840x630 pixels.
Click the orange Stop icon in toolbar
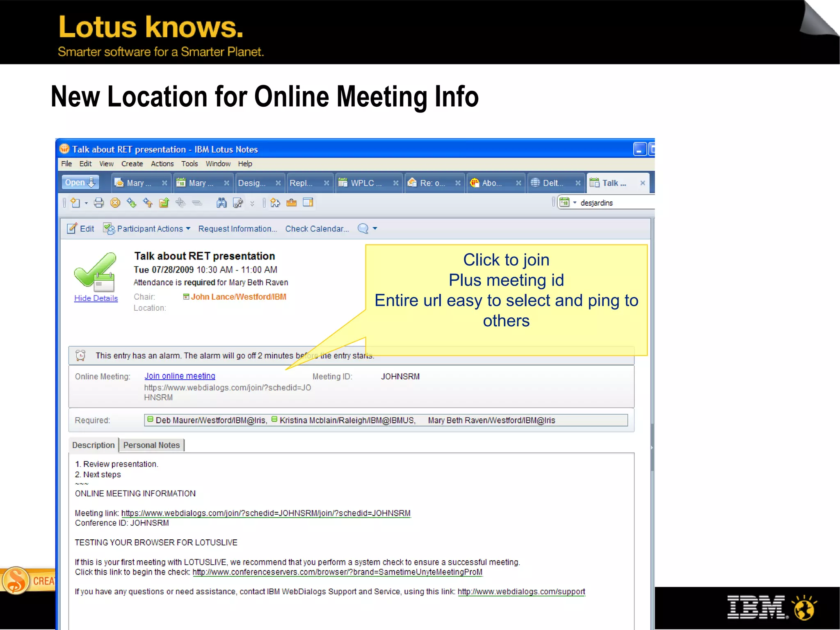(x=115, y=203)
